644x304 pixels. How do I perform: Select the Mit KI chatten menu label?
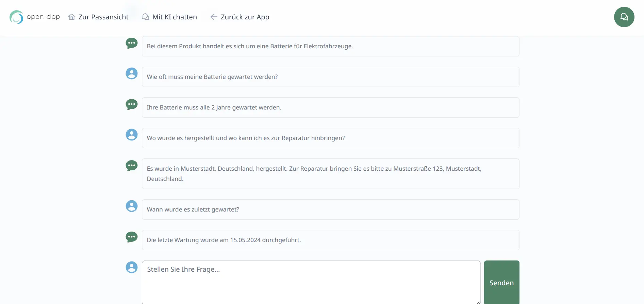[175, 17]
